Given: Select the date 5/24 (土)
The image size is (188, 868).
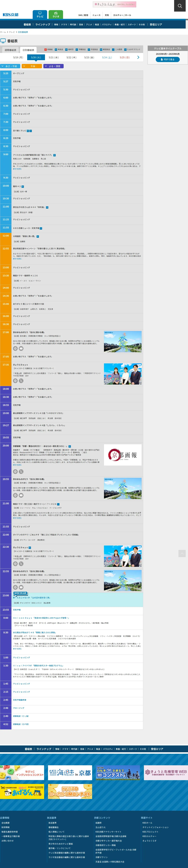Looking at the screenshot, I should tap(107, 57).
